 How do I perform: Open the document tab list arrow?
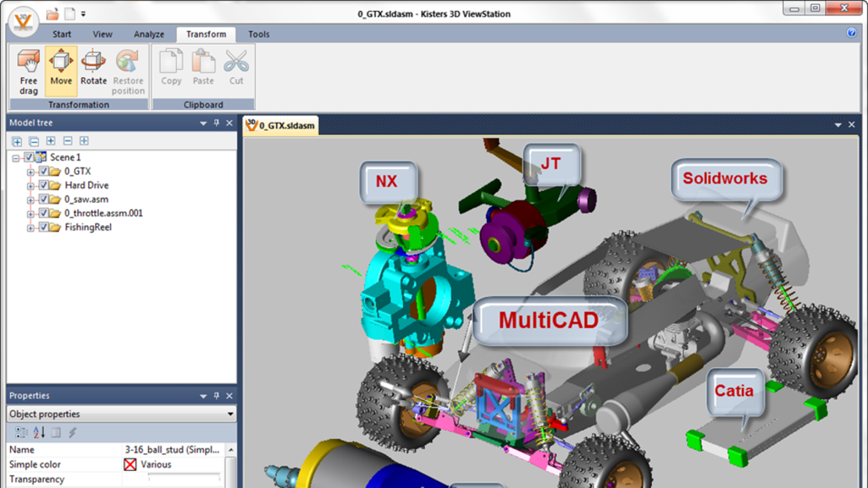[x=838, y=126]
